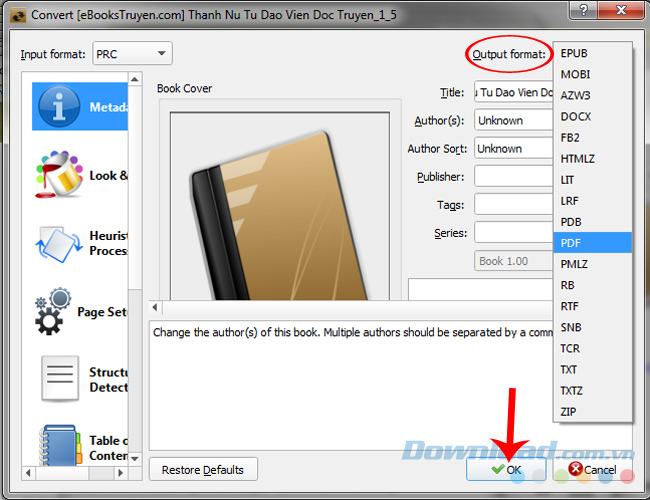Select TCR output format
Viewport: 650px width, 500px height.
tap(592, 349)
